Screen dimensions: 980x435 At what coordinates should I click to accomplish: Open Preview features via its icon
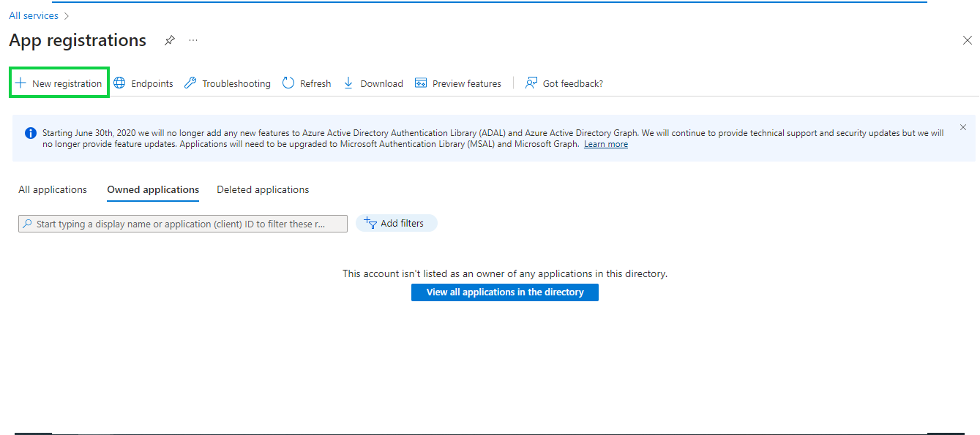coord(421,83)
